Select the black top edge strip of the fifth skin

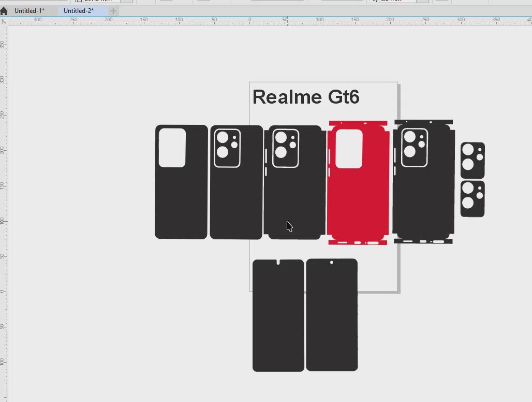[x=423, y=122]
